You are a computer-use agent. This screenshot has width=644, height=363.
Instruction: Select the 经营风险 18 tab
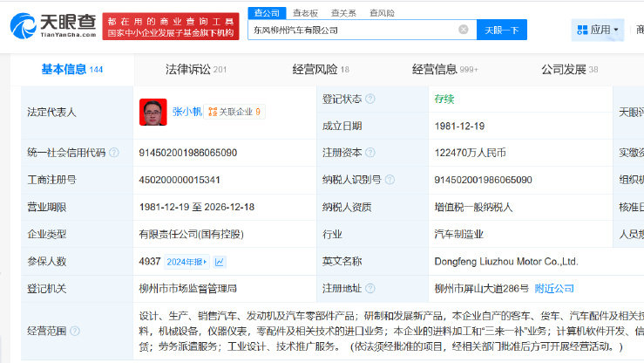click(x=321, y=70)
